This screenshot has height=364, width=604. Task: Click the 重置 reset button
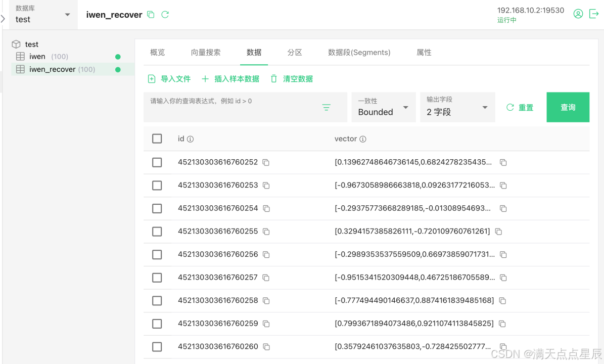click(x=520, y=108)
